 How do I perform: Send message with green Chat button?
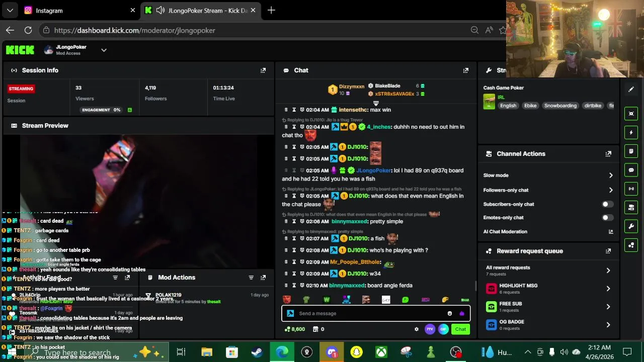point(460,329)
